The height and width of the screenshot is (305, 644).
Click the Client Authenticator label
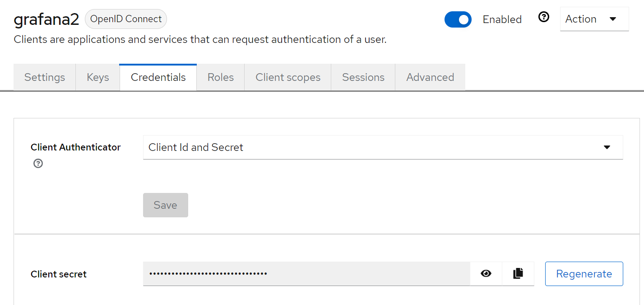point(76,147)
